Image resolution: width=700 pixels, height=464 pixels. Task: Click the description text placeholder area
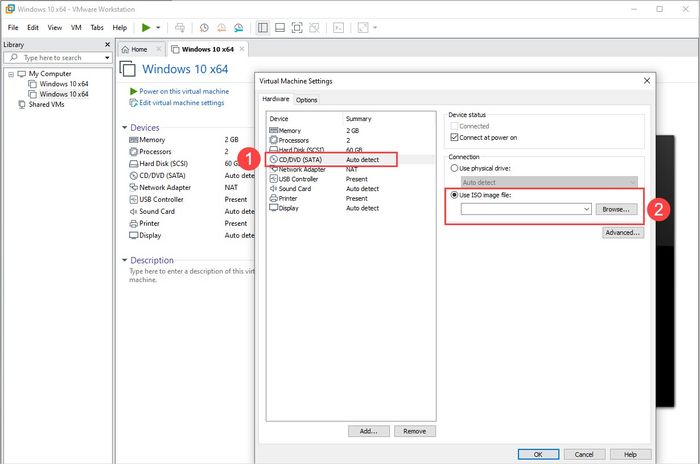point(192,275)
